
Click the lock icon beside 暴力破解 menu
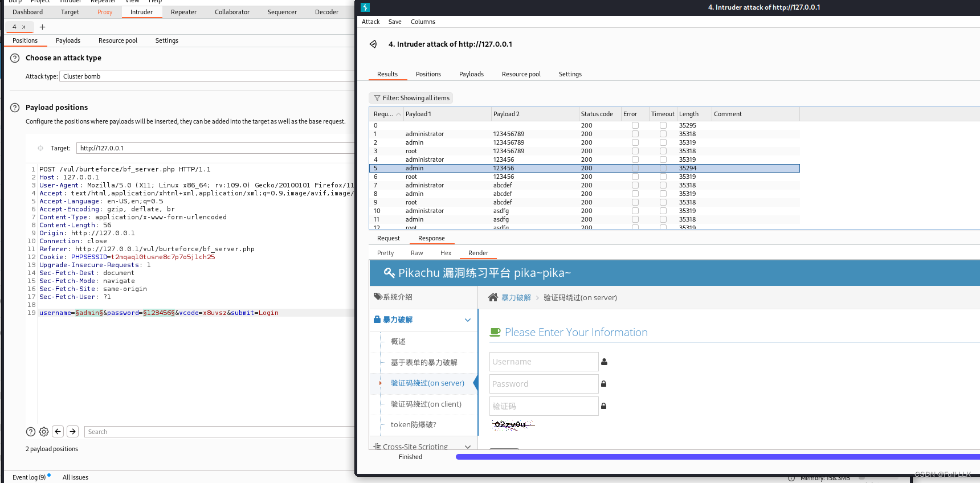coord(377,320)
